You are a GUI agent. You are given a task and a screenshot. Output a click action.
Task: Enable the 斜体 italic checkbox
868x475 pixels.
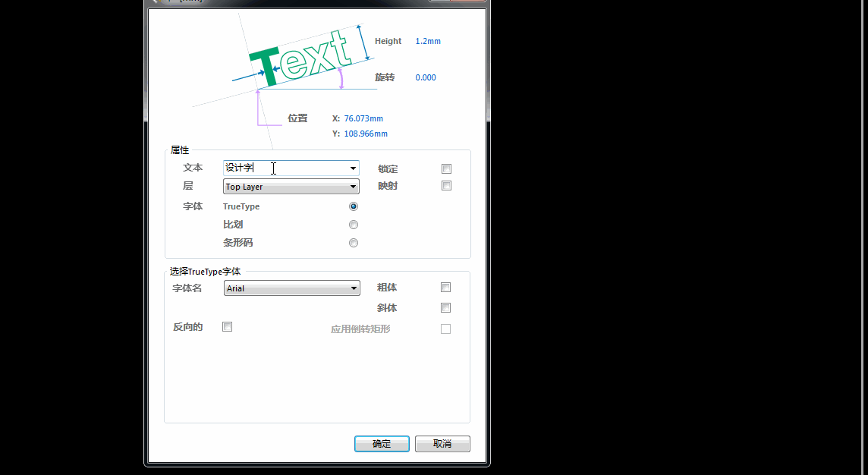[445, 307]
